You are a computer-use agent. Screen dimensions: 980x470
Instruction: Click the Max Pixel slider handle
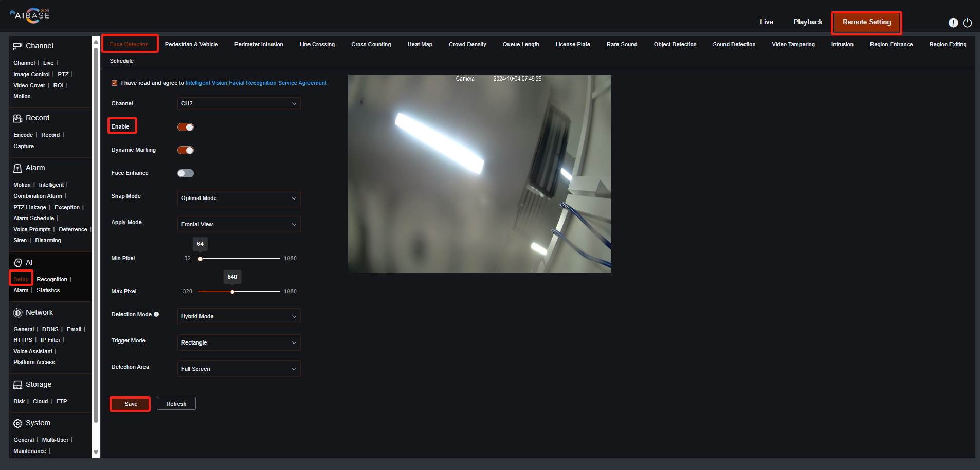[232, 292]
